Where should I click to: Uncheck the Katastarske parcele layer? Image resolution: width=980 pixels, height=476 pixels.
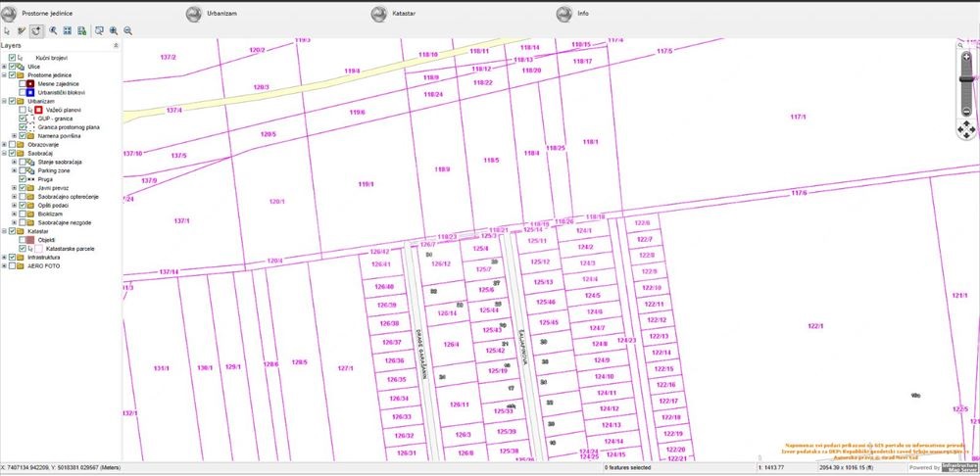(x=23, y=249)
